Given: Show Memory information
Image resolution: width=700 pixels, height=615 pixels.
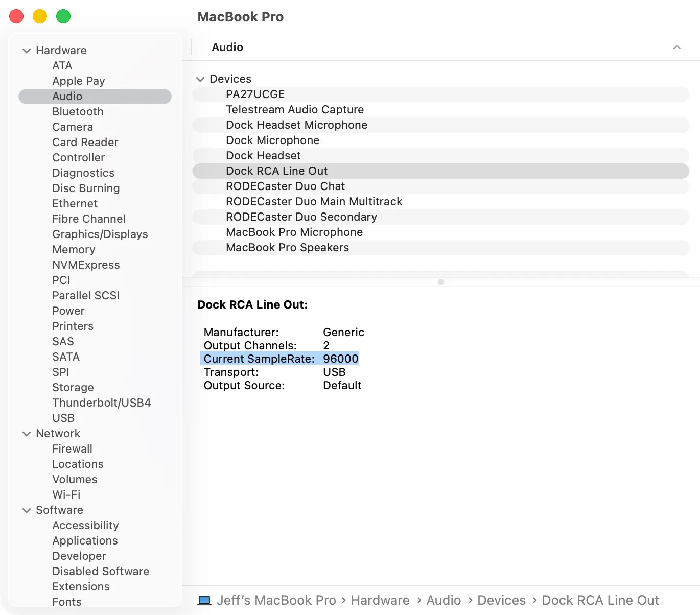Looking at the screenshot, I should (74, 250).
